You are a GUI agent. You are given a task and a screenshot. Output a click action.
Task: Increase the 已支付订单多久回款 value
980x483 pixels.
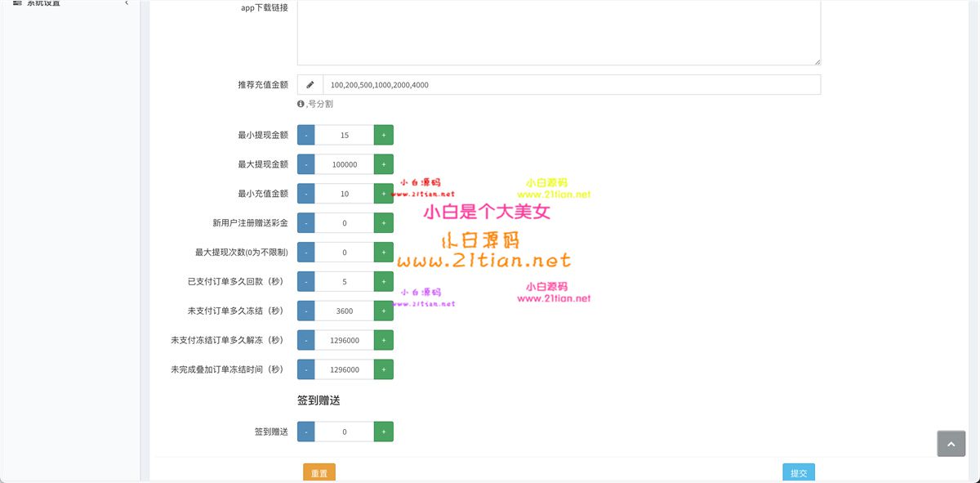(x=384, y=281)
